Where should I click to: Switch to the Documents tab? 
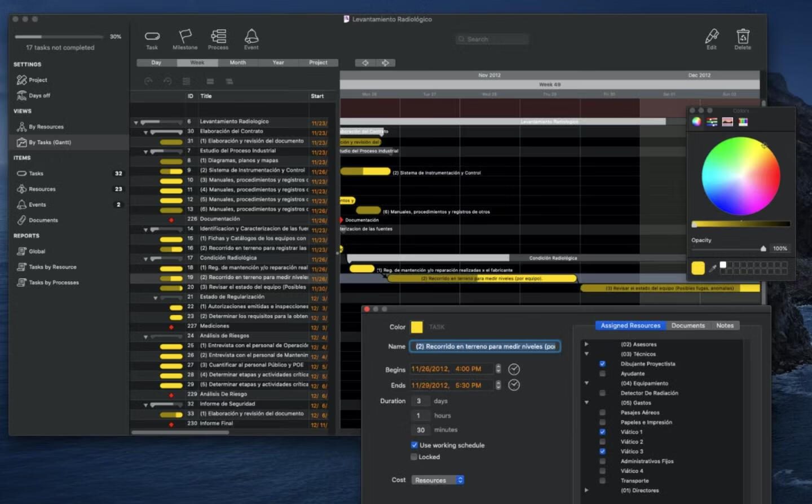coord(687,325)
